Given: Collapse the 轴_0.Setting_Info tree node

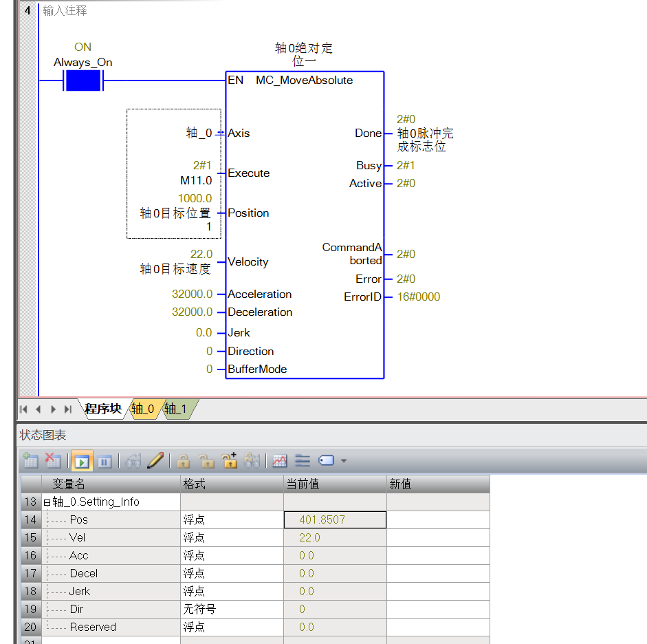Looking at the screenshot, I should coord(47,502).
